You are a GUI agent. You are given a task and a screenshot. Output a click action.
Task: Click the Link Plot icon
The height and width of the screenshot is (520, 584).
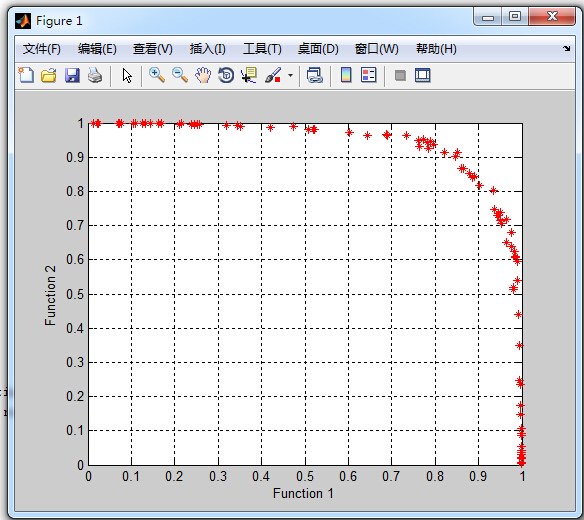[315, 75]
